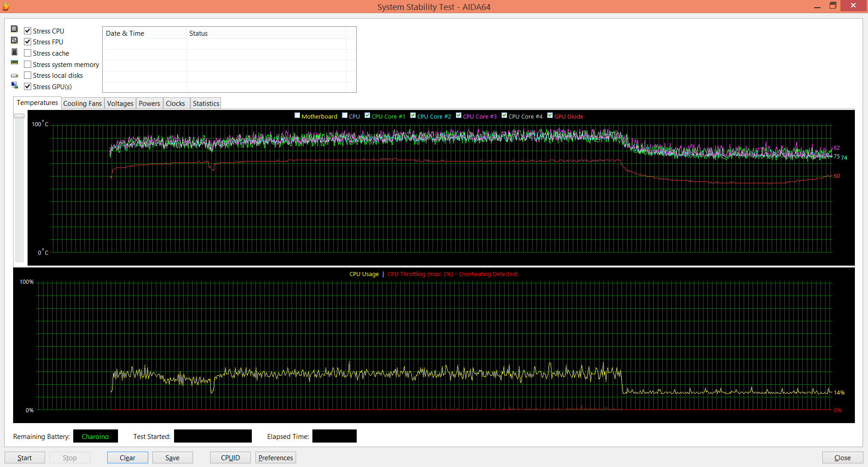
Task: Enable the Stress local disks checkbox
Action: click(x=28, y=75)
